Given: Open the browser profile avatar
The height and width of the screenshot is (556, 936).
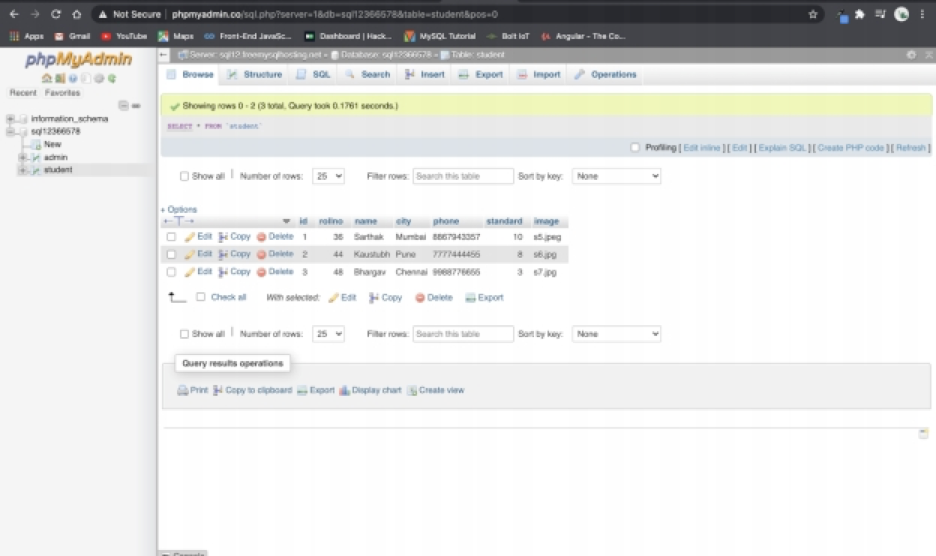Looking at the screenshot, I should tap(901, 14).
